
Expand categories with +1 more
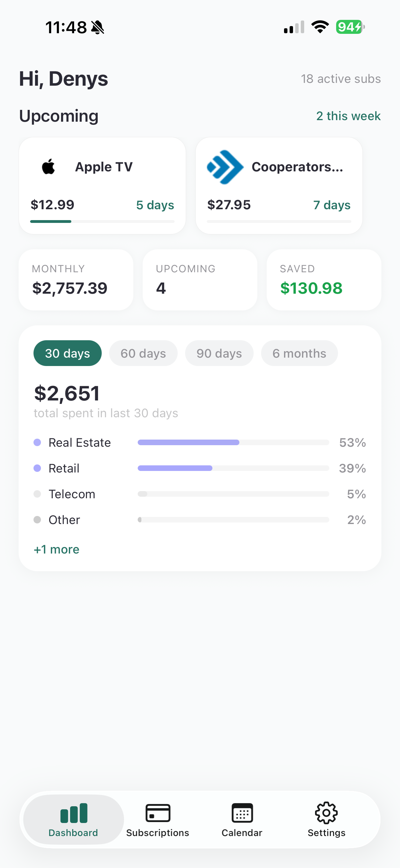click(56, 549)
